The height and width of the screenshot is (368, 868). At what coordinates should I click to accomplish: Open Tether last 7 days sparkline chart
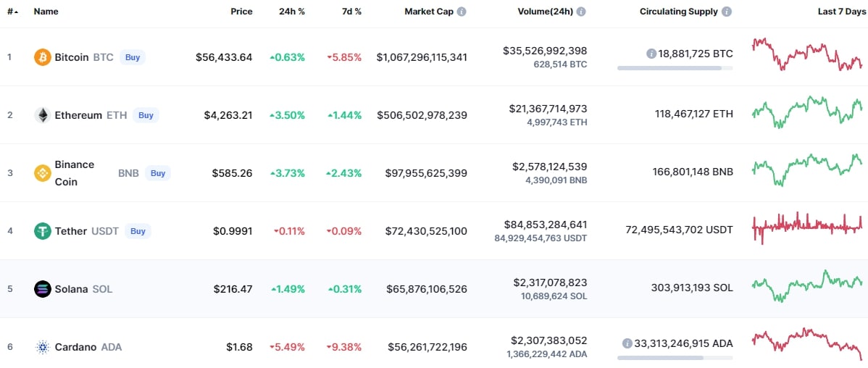click(807, 227)
